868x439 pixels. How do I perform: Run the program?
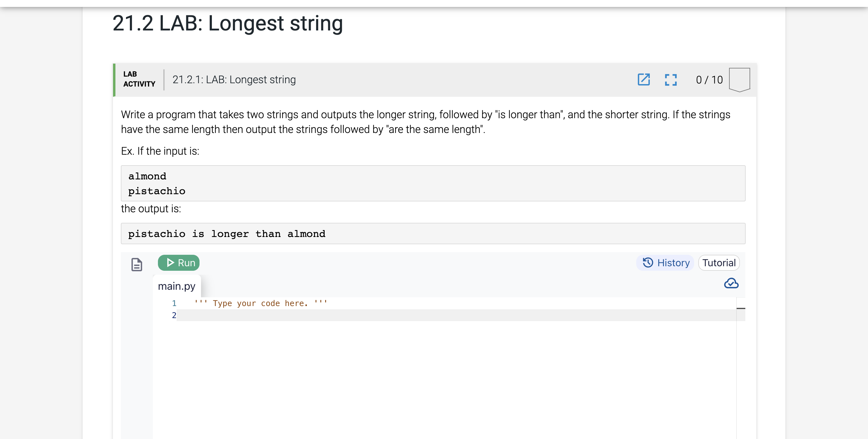point(179,263)
